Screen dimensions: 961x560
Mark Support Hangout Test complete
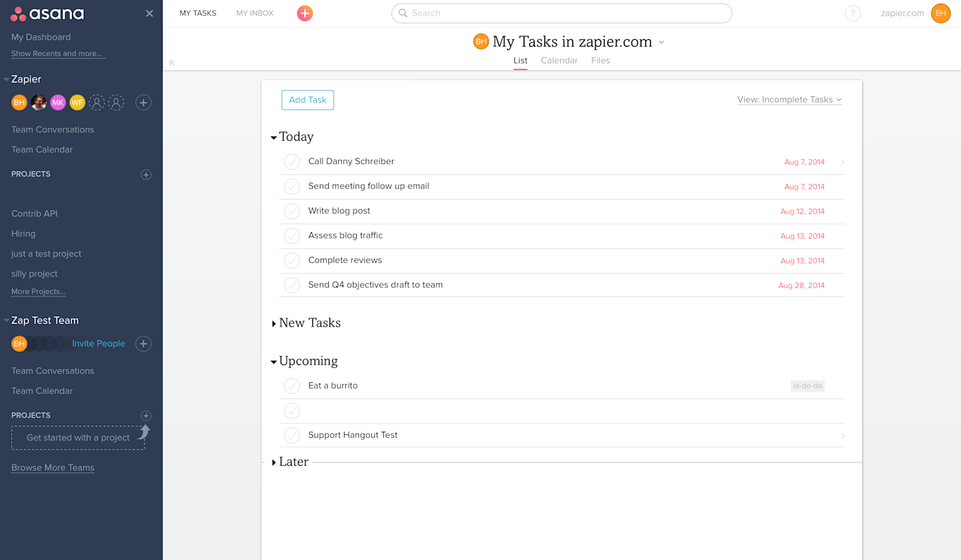pos(292,436)
